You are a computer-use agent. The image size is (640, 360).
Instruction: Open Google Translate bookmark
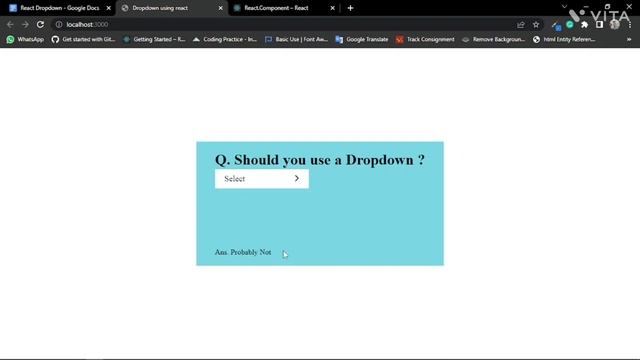362,39
